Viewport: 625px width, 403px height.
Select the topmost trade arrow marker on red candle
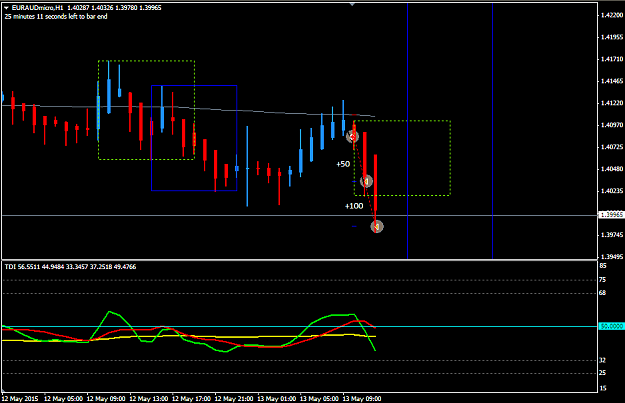(352, 137)
